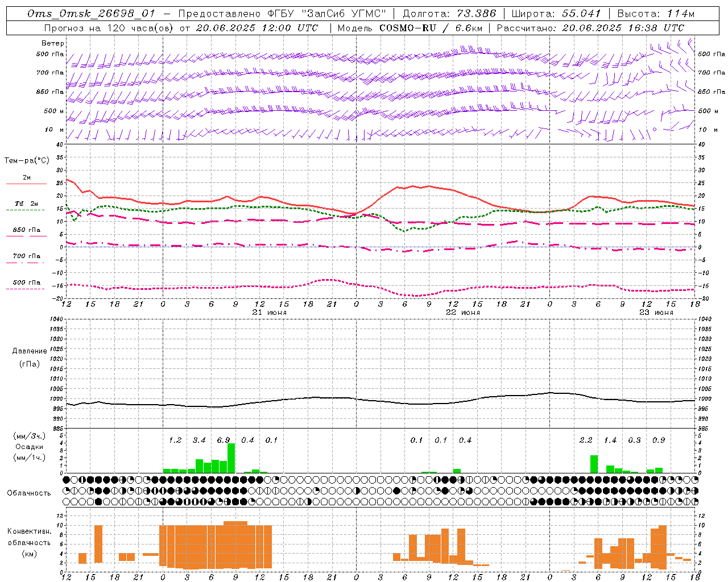Click the '(мм/3ч.)' precipitation unit label
This screenshot has height=582, width=728.
pos(30,436)
